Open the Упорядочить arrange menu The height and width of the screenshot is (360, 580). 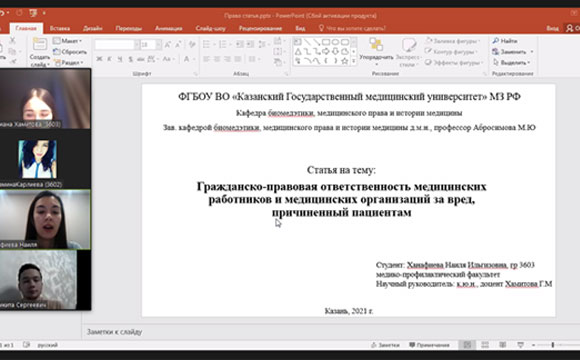click(x=376, y=52)
